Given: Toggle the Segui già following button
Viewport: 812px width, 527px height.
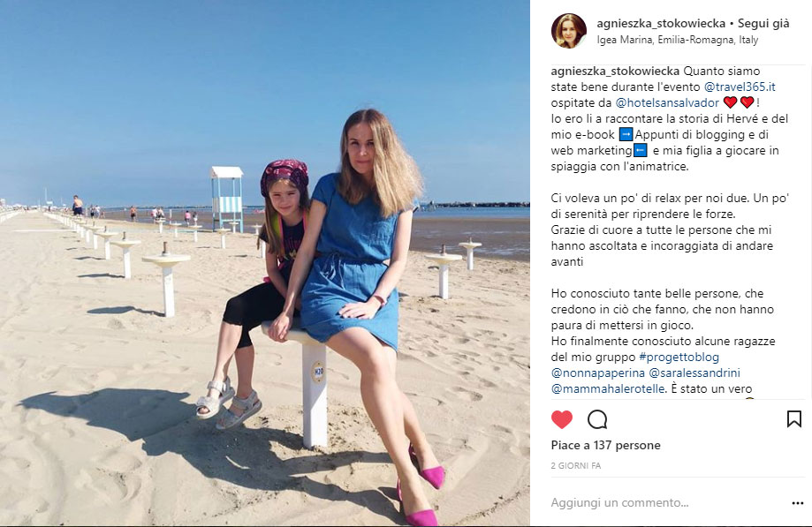Looking at the screenshot, I should (763, 23).
